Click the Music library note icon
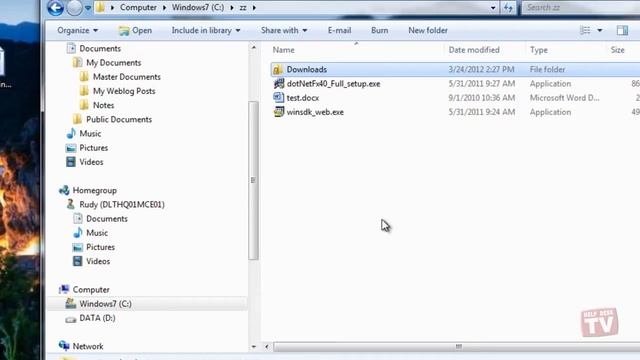Screen dimensions: 640x360 pyautogui.click(x=71, y=133)
